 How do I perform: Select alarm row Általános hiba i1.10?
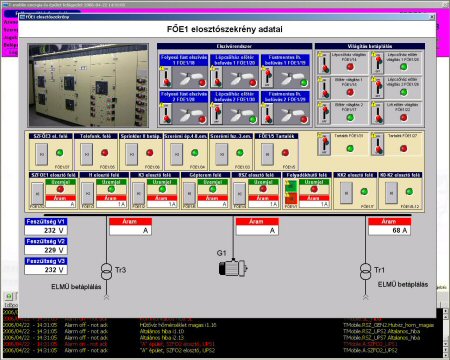click(223, 331)
